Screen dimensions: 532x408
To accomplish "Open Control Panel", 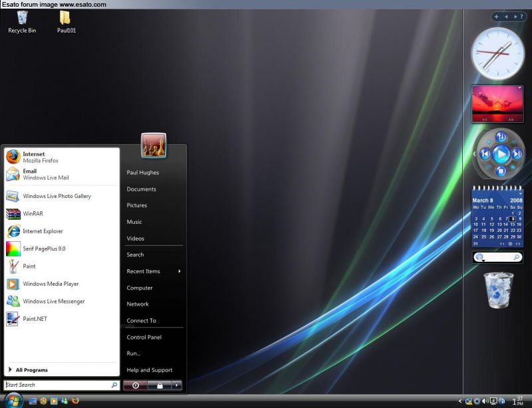I will click(144, 338).
